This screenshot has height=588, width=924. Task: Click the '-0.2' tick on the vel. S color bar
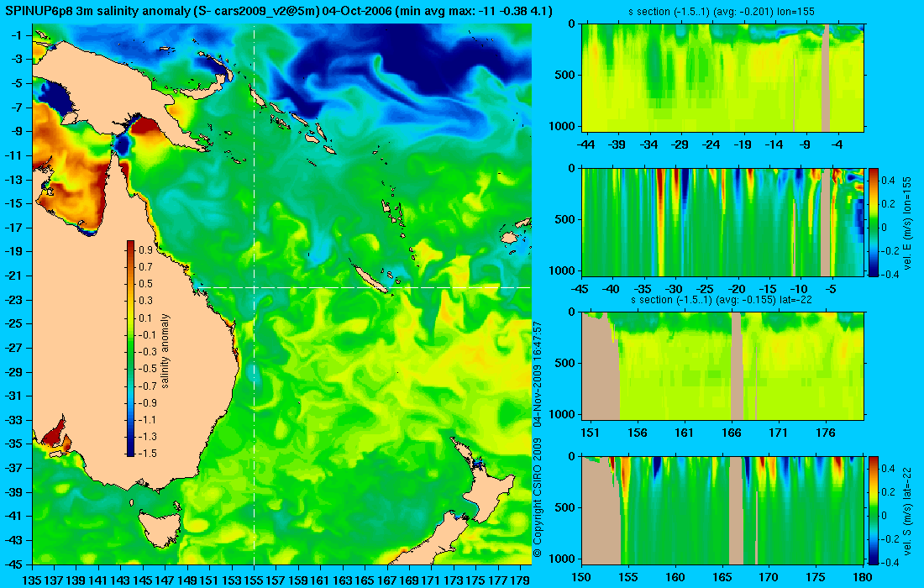(x=890, y=539)
